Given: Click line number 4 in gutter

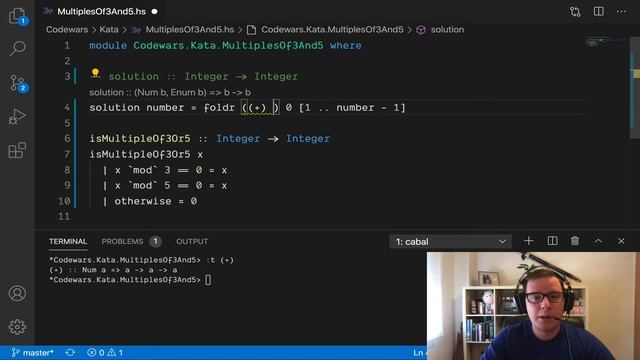Looking at the screenshot, I should 67,108.
